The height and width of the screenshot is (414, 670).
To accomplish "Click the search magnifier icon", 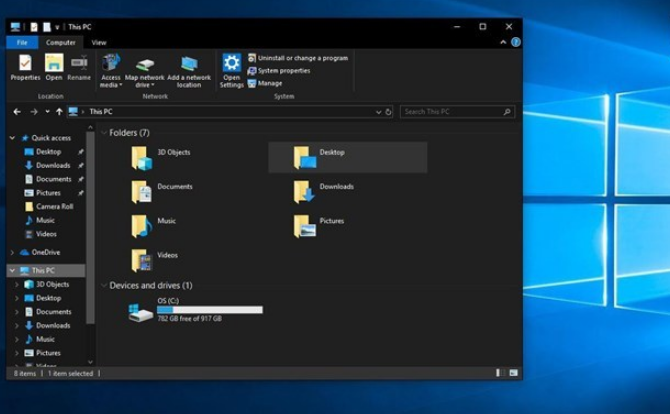I will (507, 112).
